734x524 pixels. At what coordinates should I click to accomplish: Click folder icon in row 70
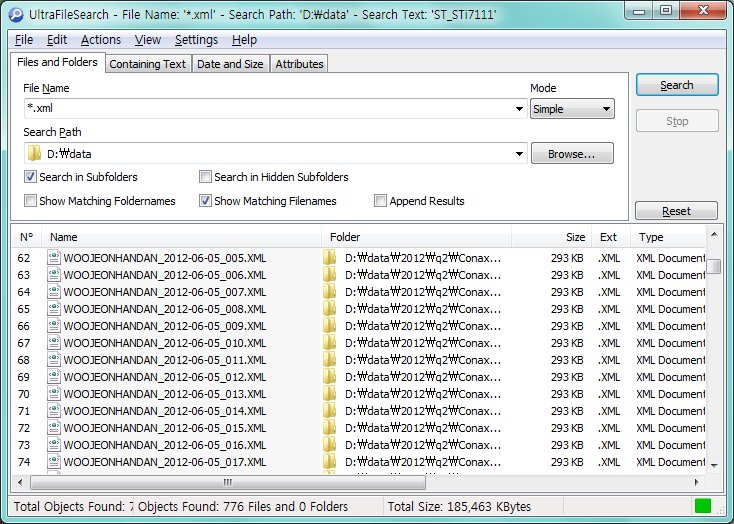[x=330, y=394]
